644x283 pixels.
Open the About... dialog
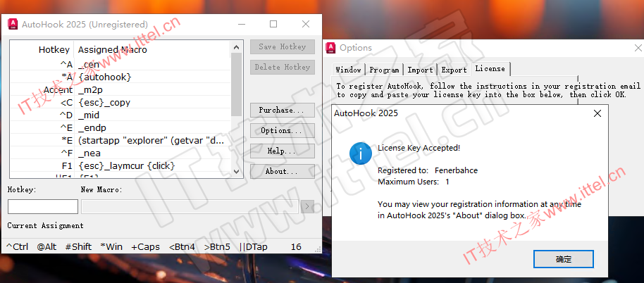pyautogui.click(x=282, y=172)
